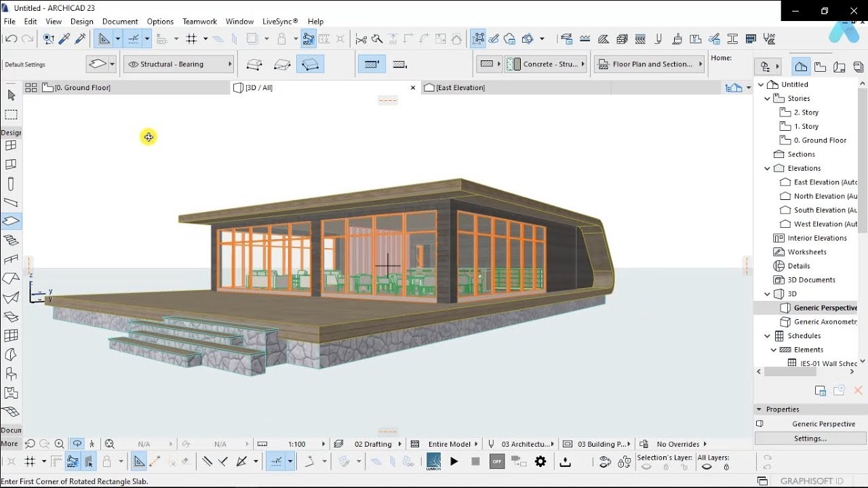The width and height of the screenshot is (868, 488).
Task: Collapse the Elevations tree node
Action: (768, 168)
